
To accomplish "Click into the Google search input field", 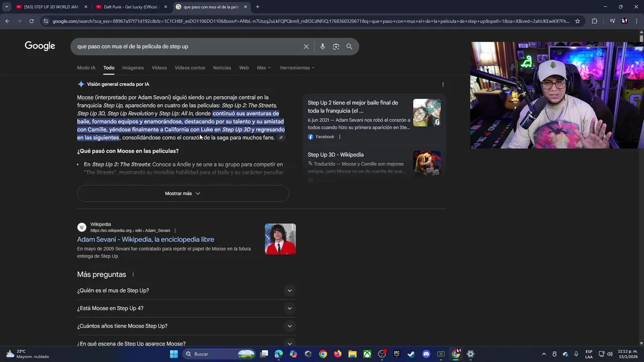I will click(x=186, y=46).
